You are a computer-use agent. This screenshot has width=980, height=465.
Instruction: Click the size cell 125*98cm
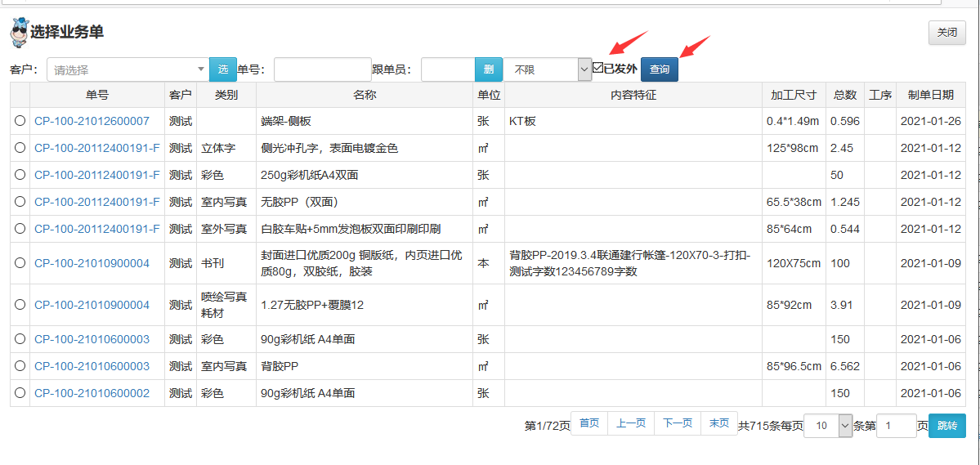pos(794,148)
